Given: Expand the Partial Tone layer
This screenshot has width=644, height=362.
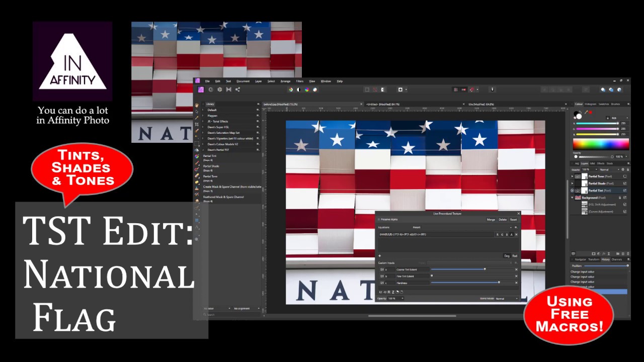Looking at the screenshot, I should pos(573,176).
